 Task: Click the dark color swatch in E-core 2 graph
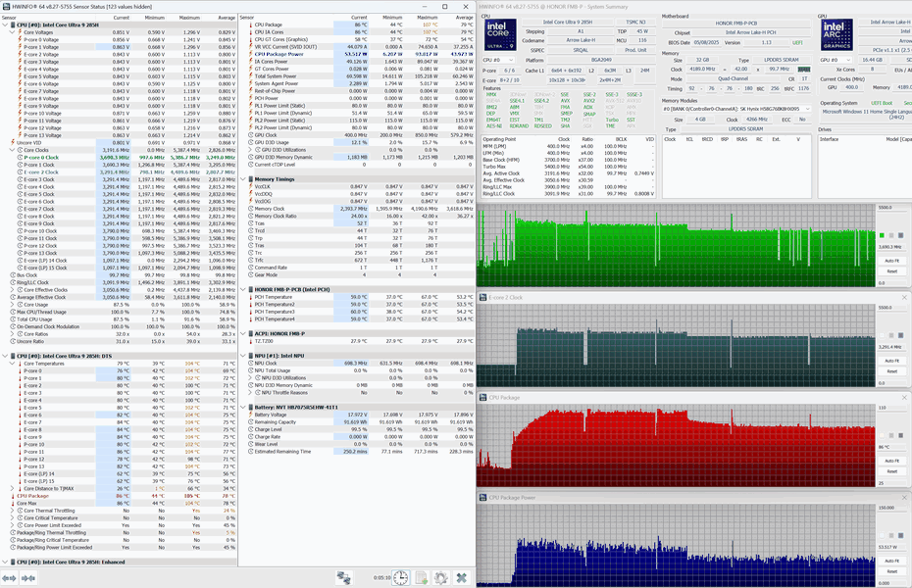(901, 335)
